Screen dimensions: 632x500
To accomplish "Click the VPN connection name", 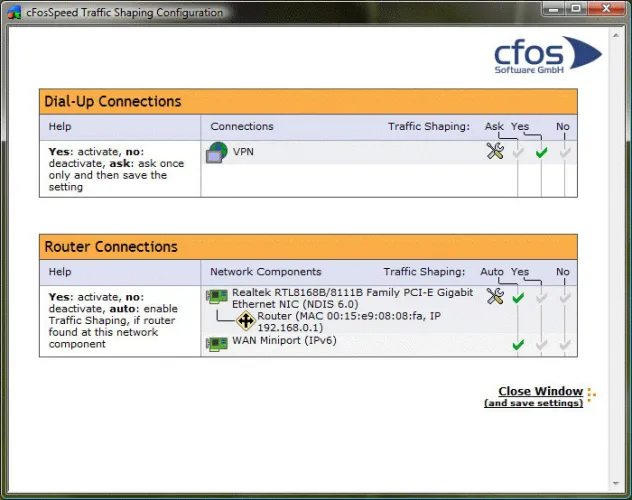I will (244, 153).
